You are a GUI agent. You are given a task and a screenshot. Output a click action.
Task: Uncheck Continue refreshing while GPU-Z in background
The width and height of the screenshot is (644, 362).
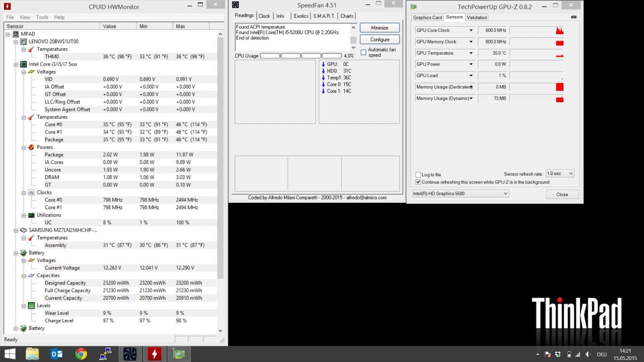(x=418, y=182)
